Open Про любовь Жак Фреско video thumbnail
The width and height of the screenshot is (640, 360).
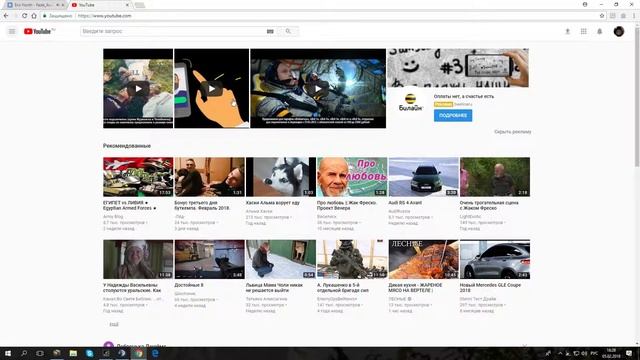pos(352,177)
